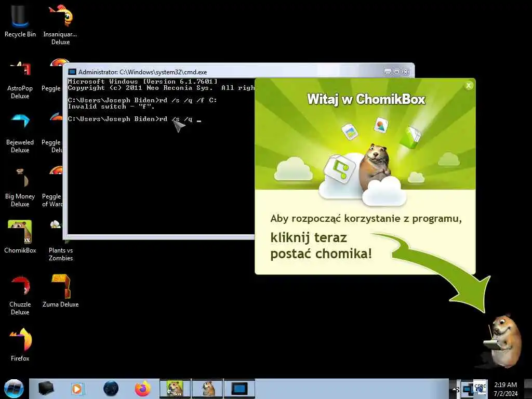
Task: Click 'Administrator: C:\Windows\system32\cmd.exe' title text
Action: pos(142,72)
